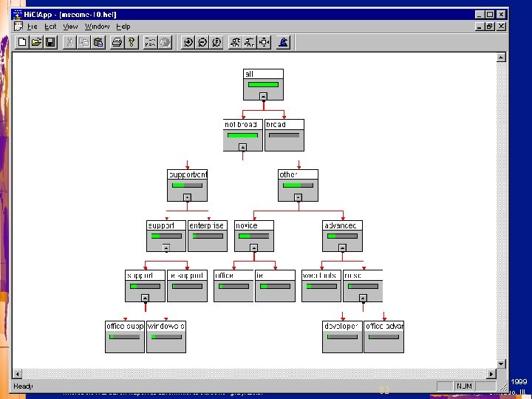Screen dimensions: 532x399
Task: Launch the wizard hat icon
Action: [x=283, y=42]
